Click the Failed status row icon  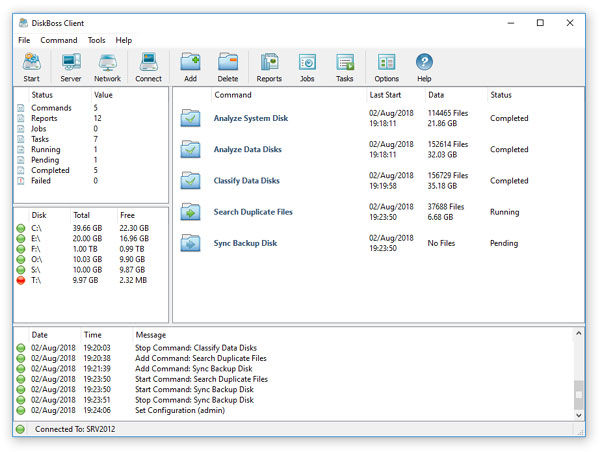click(x=21, y=181)
